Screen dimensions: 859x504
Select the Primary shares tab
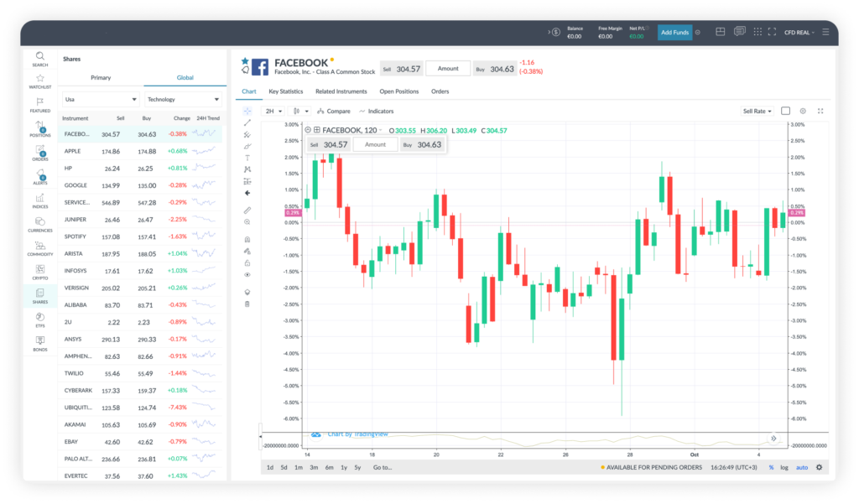point(101,78)
